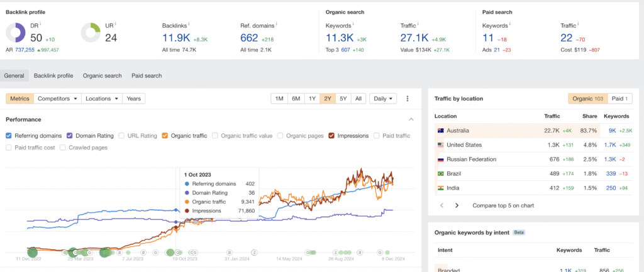The image size is (644, 272).
Task: Switch traffic by location to Paid
Action: [620, 99]
